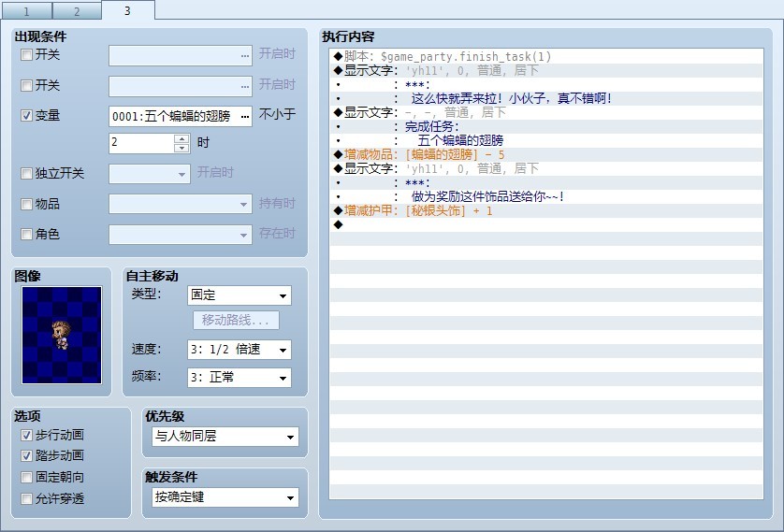The height and width of the screenshot is (532, 784).
Task: Select line 做为奖励这件饰品送给你~~！
Action: (546, 196)
